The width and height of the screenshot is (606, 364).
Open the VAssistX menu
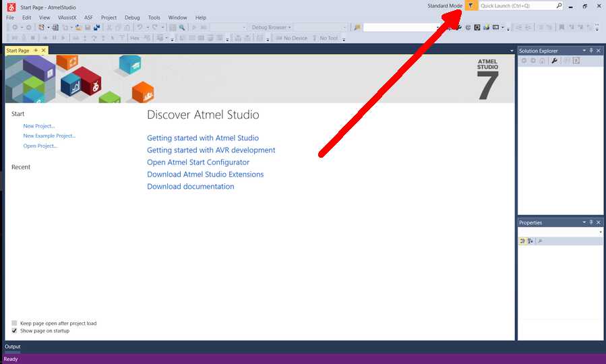click(x=67, y=18)
